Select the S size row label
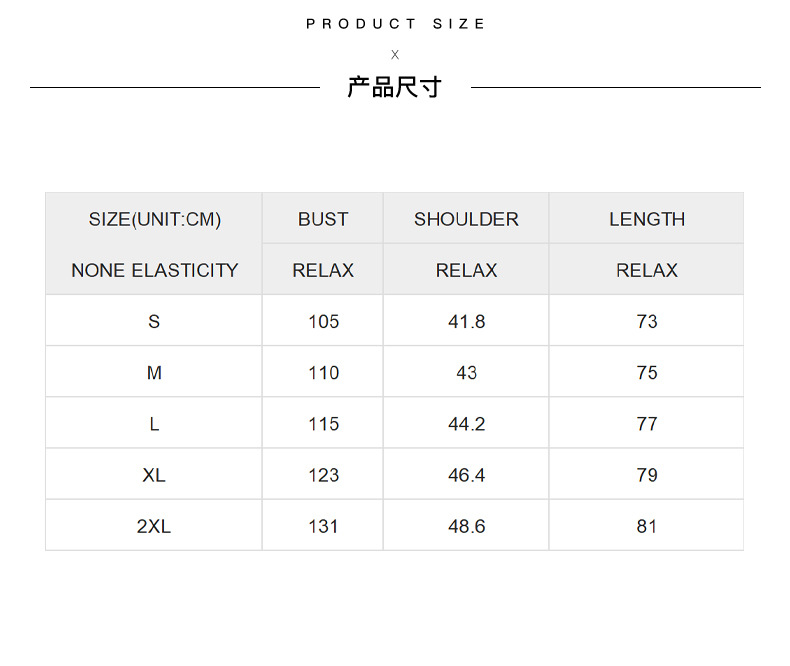Viewport: 790px width, 666px height. pos(154,321)
